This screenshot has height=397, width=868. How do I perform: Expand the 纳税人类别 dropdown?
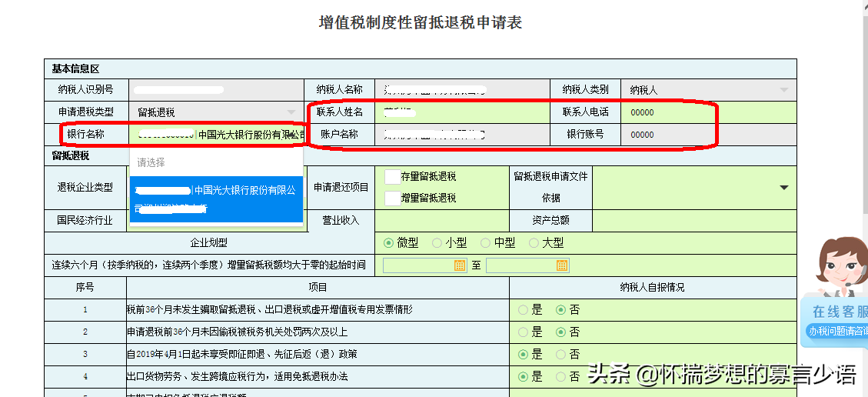[x=783, y=90]
